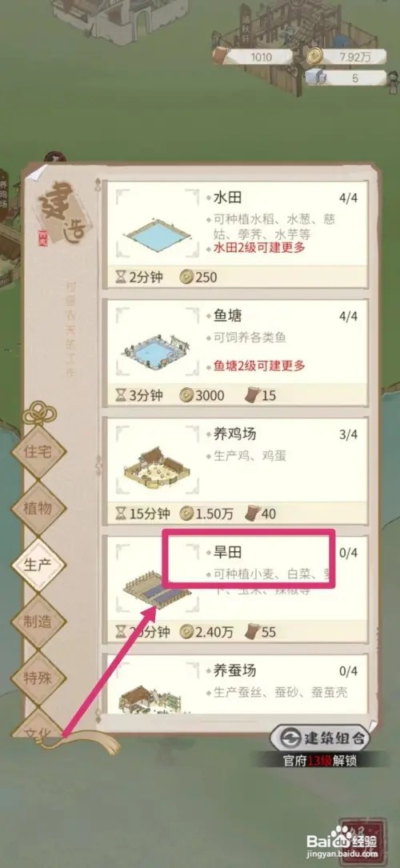Select the 养鸡场 chicken farm building icon

(155, 468)
